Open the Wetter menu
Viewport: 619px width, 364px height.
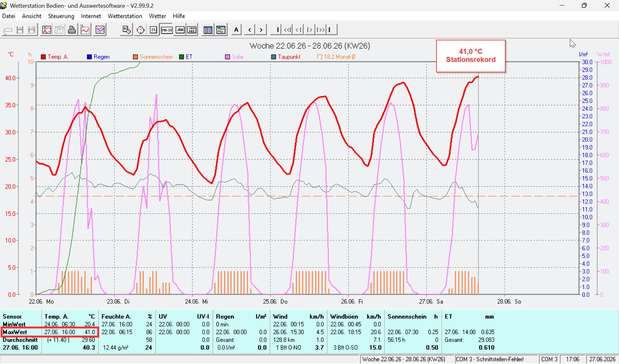point(157,16)
